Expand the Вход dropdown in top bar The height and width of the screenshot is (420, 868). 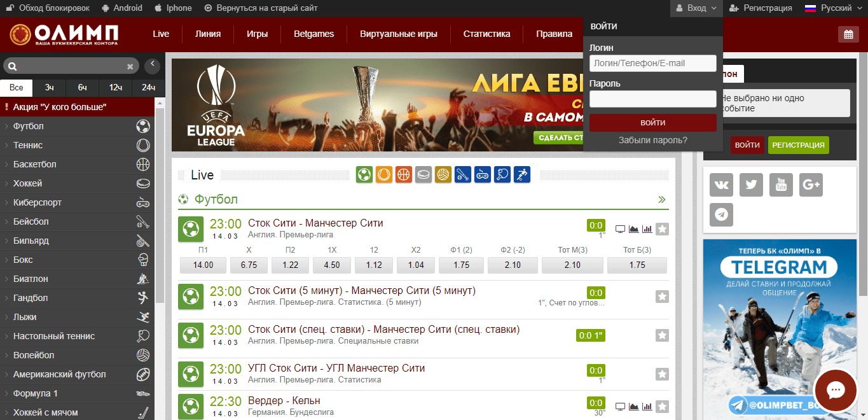(696, 8)
